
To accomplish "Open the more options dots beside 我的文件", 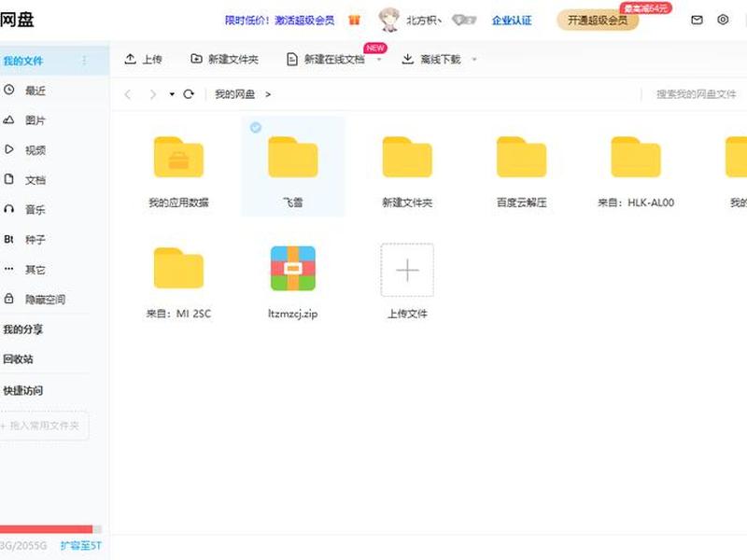I will 84,60.
